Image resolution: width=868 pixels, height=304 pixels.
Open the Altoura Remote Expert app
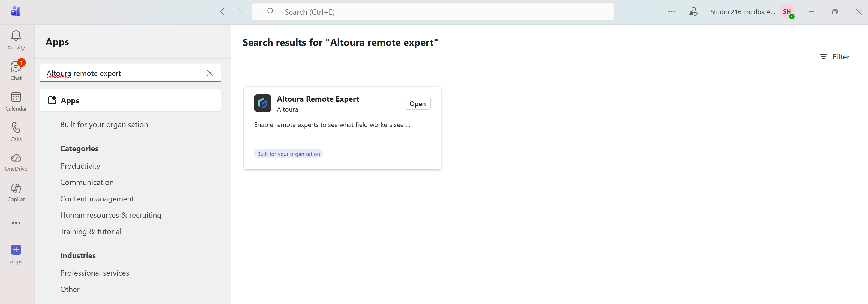point(417,103)
